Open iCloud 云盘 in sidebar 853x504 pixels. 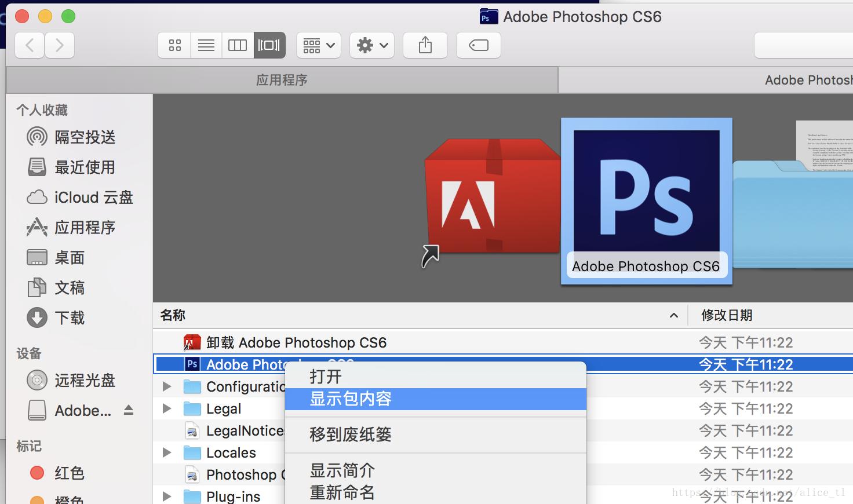pos(80,198)
